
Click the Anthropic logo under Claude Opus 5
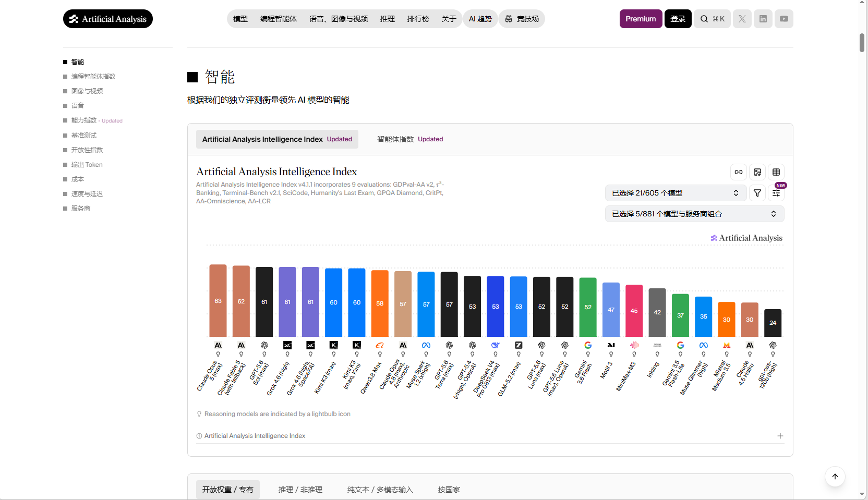pyautogui.click(x=218, y=345)
